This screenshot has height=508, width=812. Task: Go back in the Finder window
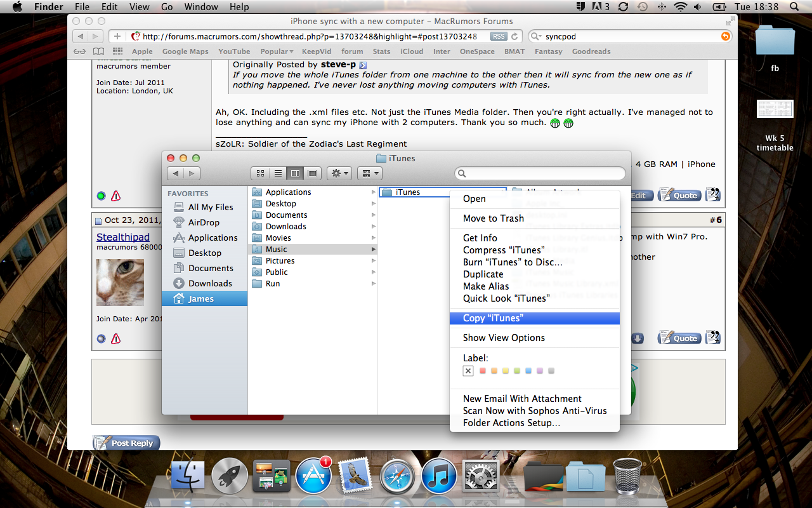[x=176, y=173]
